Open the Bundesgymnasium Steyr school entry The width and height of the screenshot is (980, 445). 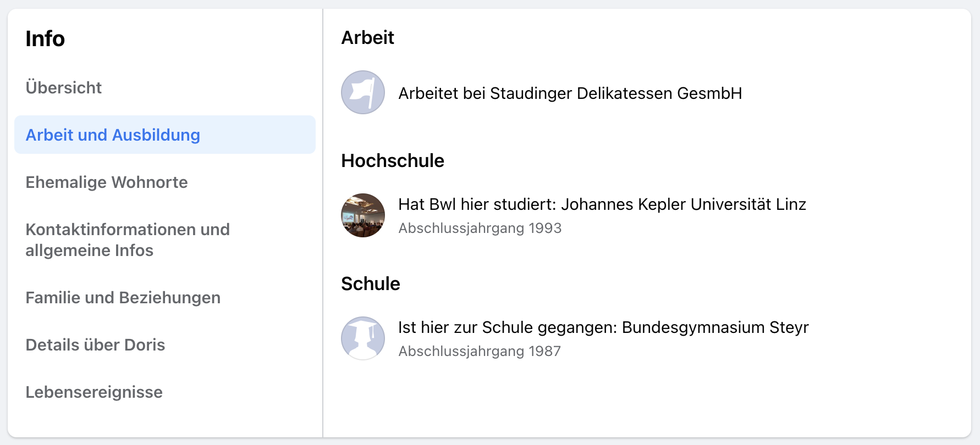coord(603,327)
